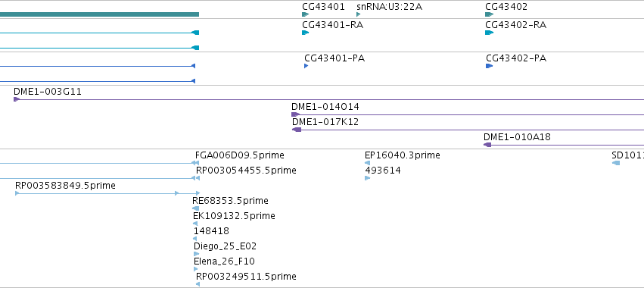
Task: Select the CG43402-RA transcript arrow
Action: (x=489, y=33)
